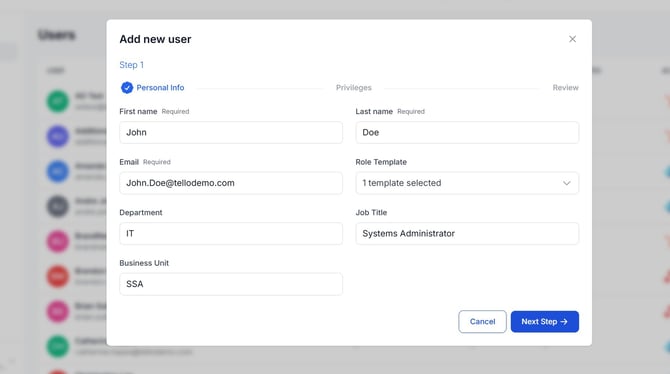Click into the Email input field
This screenshot has width=670, height=374.
click(231, 183)
